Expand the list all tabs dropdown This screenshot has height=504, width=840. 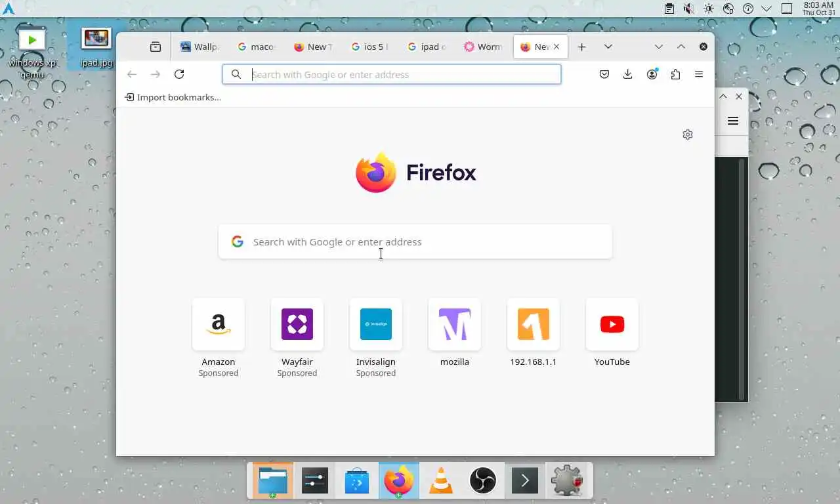coord(608,47)
